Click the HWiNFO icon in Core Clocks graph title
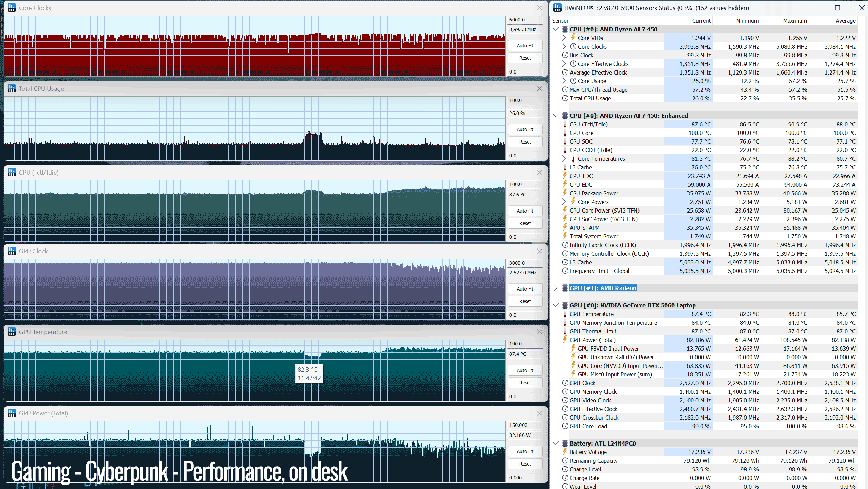 coord(12,8)
